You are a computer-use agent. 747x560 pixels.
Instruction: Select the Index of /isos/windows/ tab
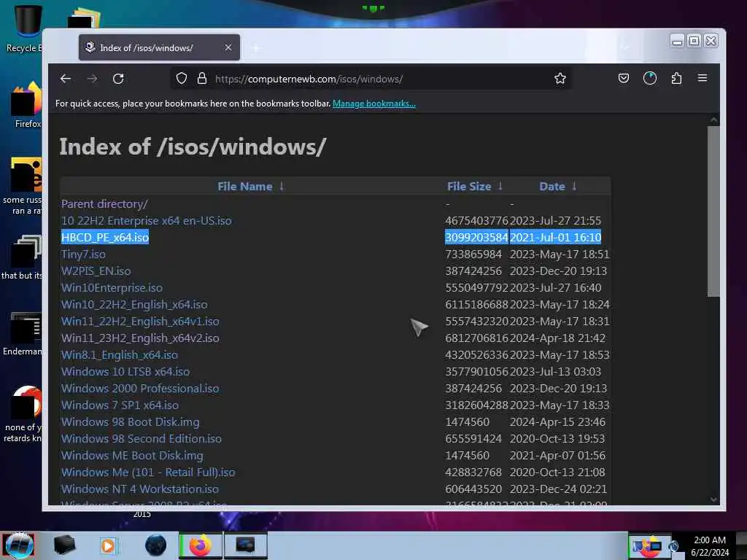click(x=159, y=47)
